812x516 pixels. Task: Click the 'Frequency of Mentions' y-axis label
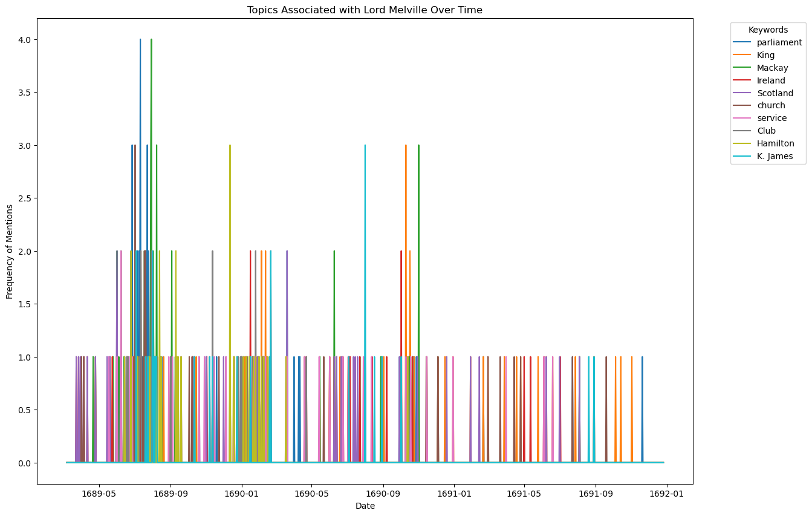10,252
